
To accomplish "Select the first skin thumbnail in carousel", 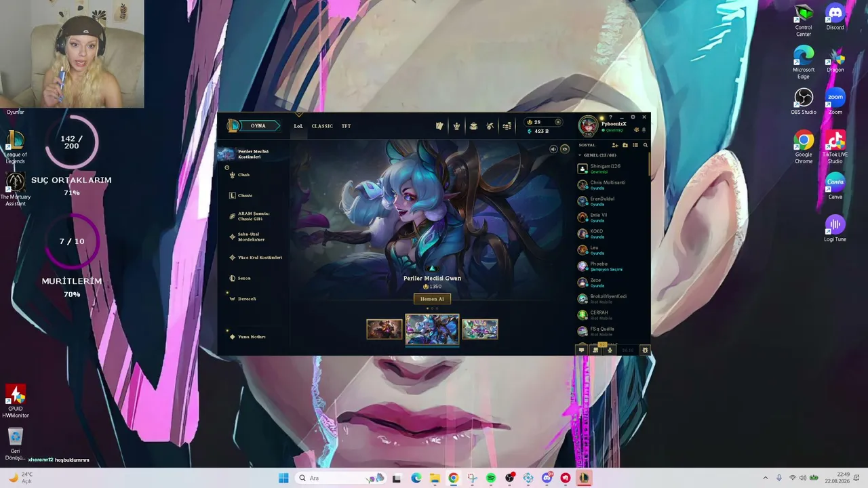I will pos(384,329).
